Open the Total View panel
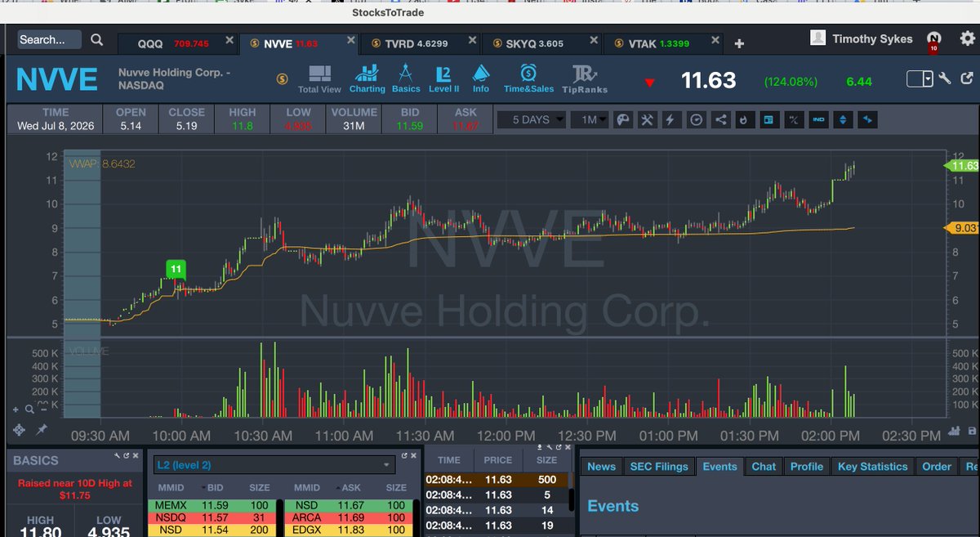The width and height of the screenshot is (980, 537). (319, 79)
